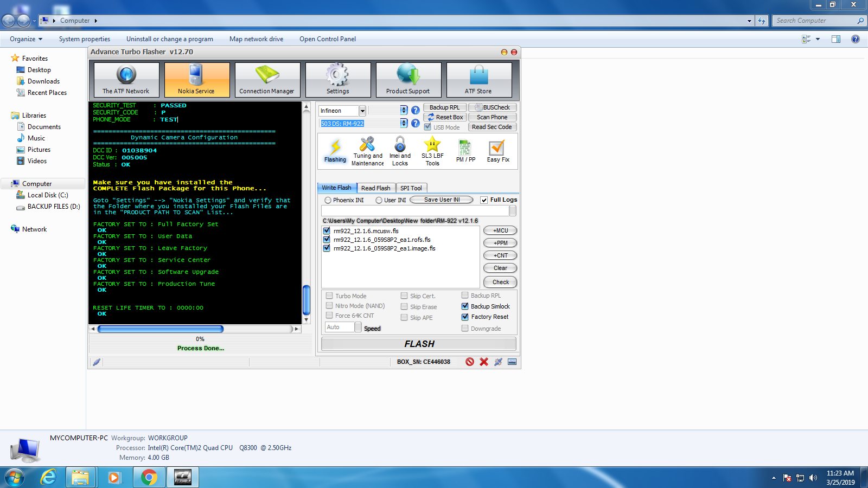Select the Flashing lightning icon
This screenshot has height=488, width=868.
335,151
